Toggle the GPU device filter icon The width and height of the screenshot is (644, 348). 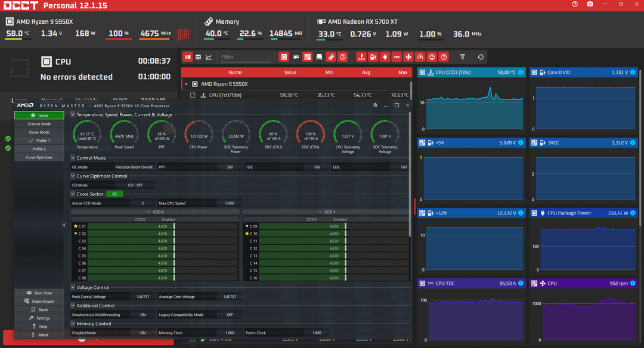pyautogui.click(x=296, y=57)
